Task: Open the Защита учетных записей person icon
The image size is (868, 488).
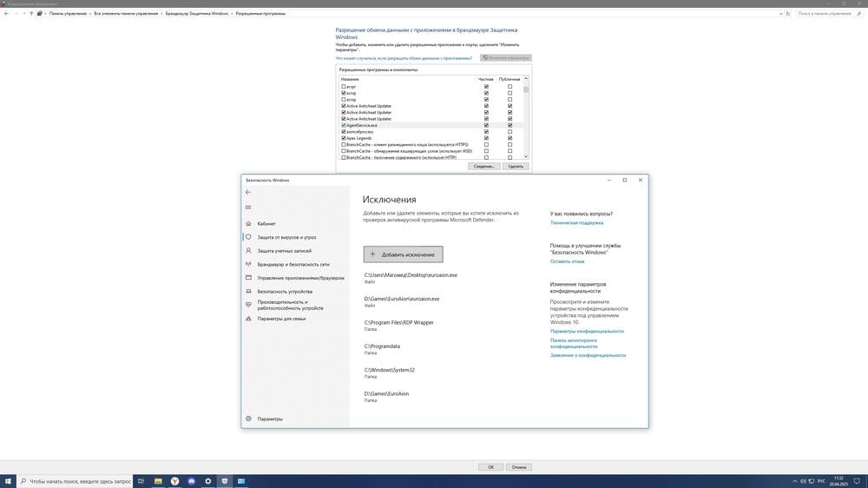Action: [248, 250]
